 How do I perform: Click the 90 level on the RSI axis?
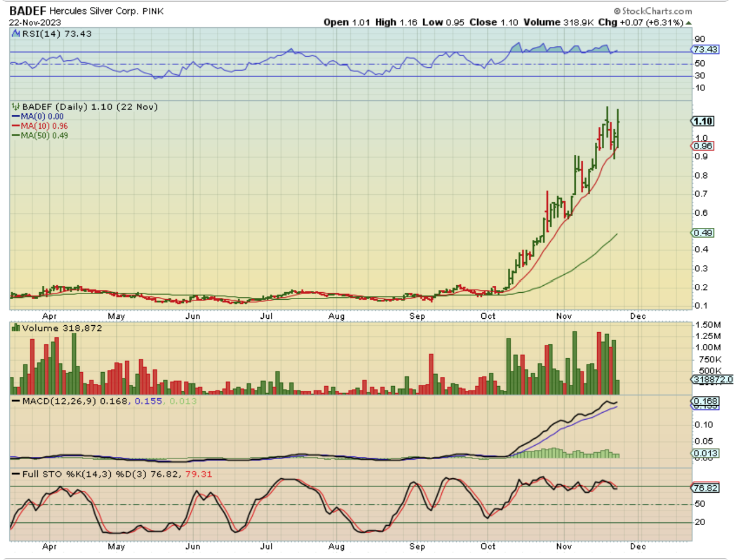(x=700, y=39)
